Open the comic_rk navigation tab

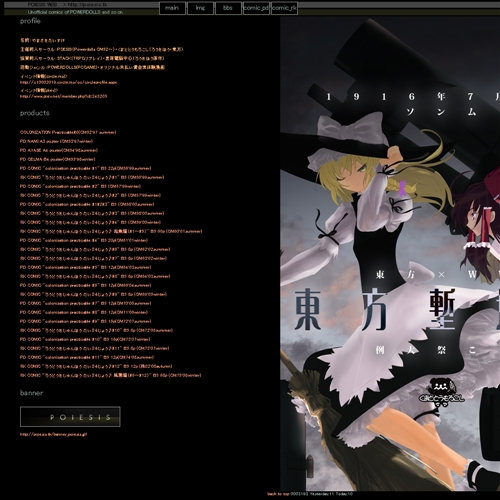pyautogui.click(x=284, y=8)
